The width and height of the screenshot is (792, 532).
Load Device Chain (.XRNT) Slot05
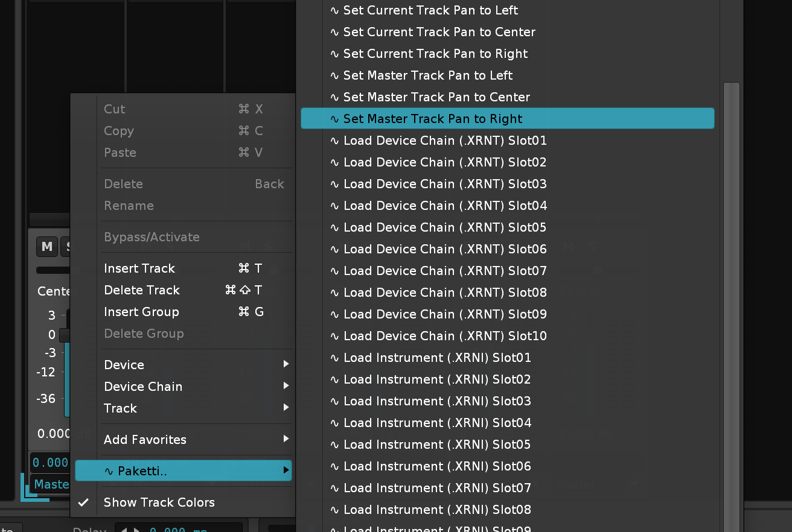pos(444,227)
